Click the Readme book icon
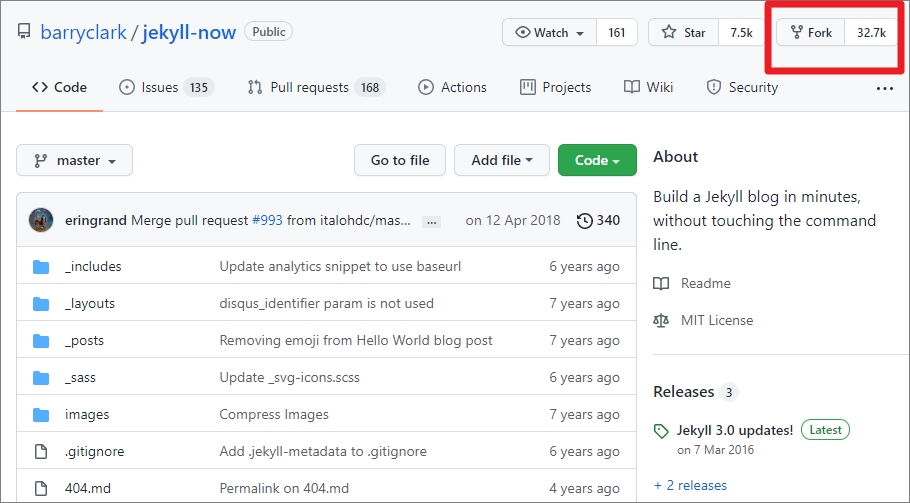Viewport: 910px width, 503px height. point(661,284)
